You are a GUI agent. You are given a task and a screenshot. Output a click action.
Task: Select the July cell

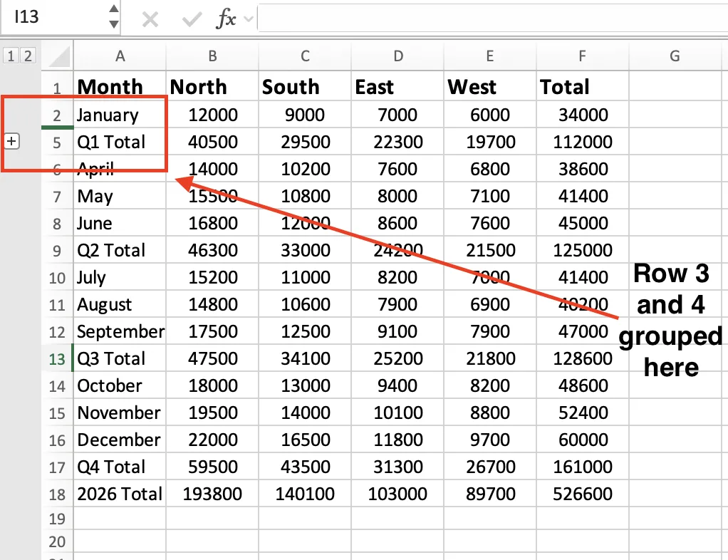(120, 277)
